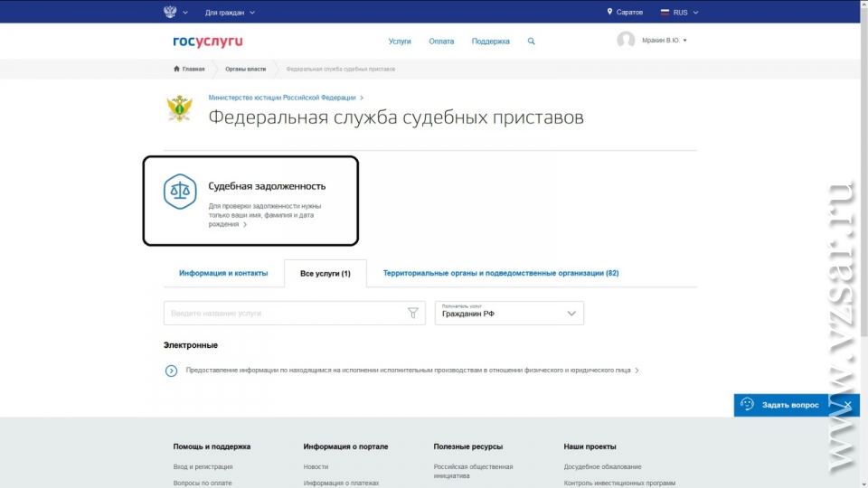This screenshot has height=488, width=868.
Task: Open the RUS language dropdown
Action: pos(685,12)
